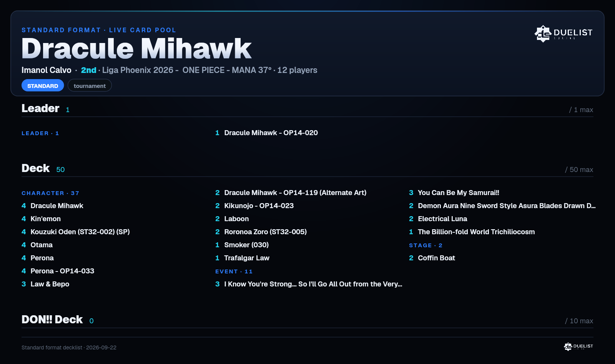The height and width of the screenshot is (364, 615).
Task: Select the Kin'emon card entry
Action: pyautogui.click(x=41, y=219)
